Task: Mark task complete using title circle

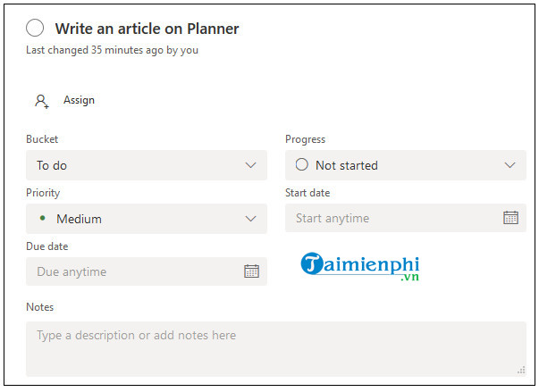Action: 36,29
